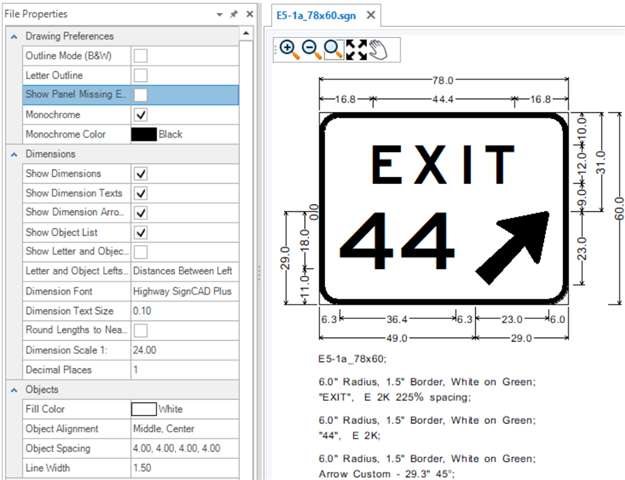This screenshot has height=480, width=625.
Task: Select the Zoom Window tool
Action: 333,50
